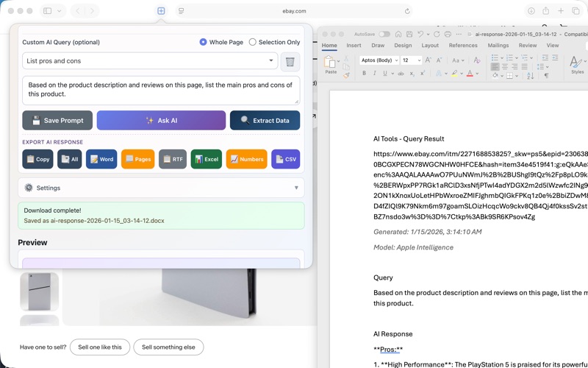
Task: Sort text with A-Z icon in Word
Action: click(531, 76)
